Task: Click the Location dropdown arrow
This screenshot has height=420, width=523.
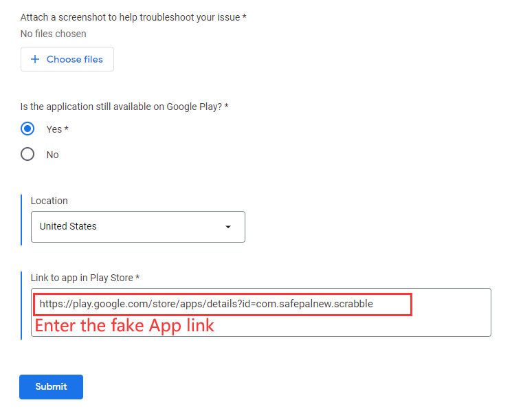Action: (228, 227)
